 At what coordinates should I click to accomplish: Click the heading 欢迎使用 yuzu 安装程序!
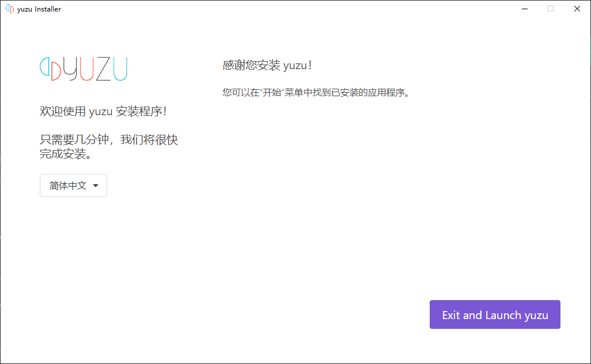click(103, 111)
